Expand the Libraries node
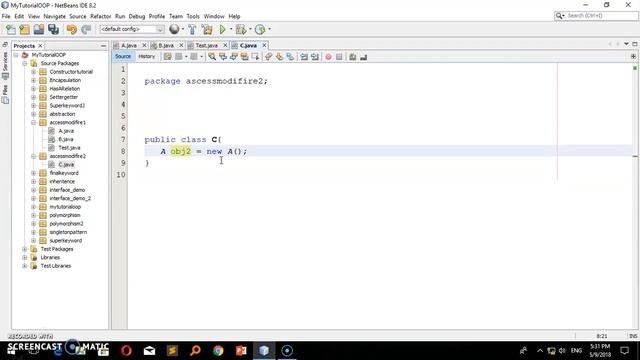 pyautogui.click(x=25, y=258)
